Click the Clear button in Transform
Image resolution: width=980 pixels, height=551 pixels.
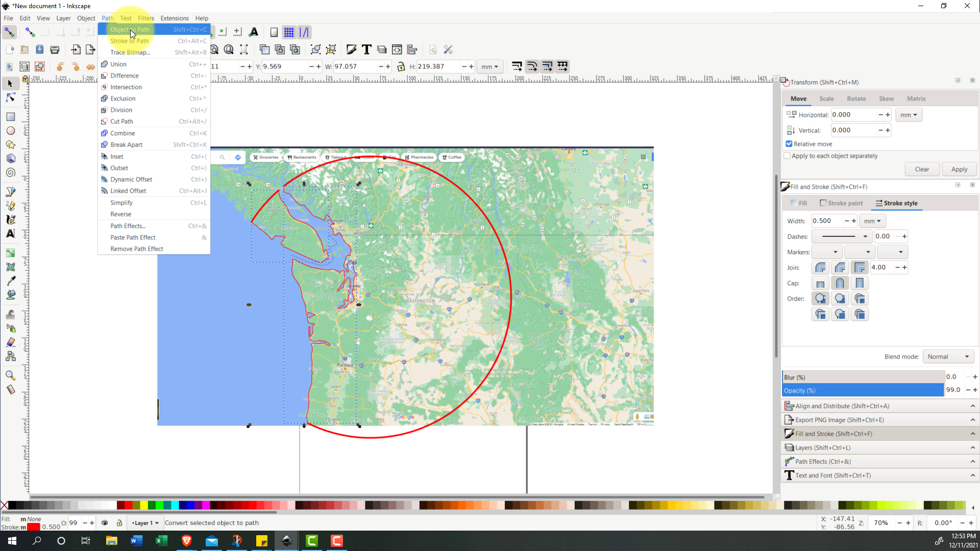[x=921, y=169]
